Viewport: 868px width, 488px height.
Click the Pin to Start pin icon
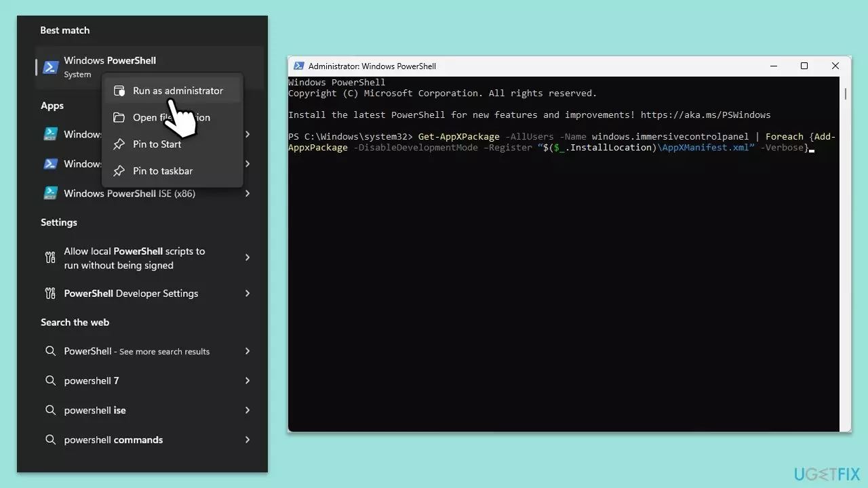pos(119,144)
